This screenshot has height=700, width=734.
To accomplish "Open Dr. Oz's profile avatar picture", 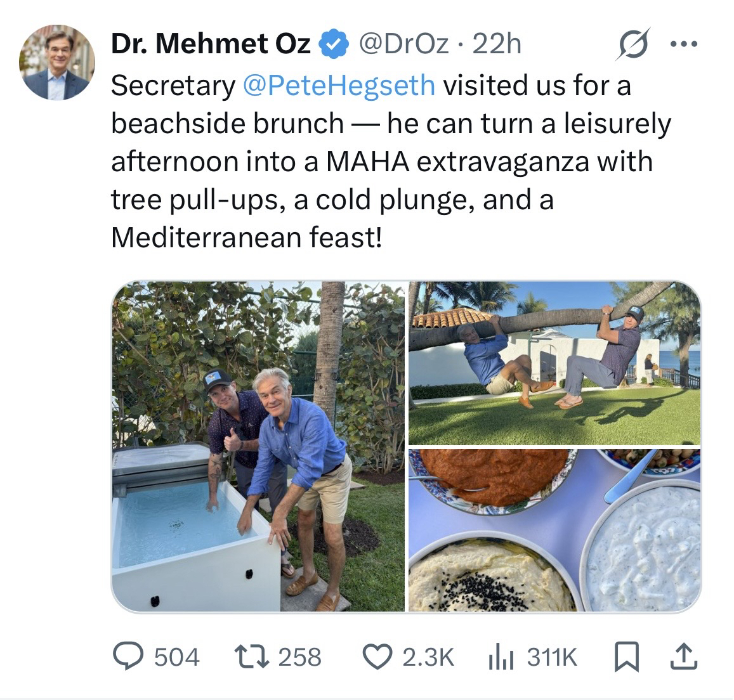I will (x=57, y=63).
